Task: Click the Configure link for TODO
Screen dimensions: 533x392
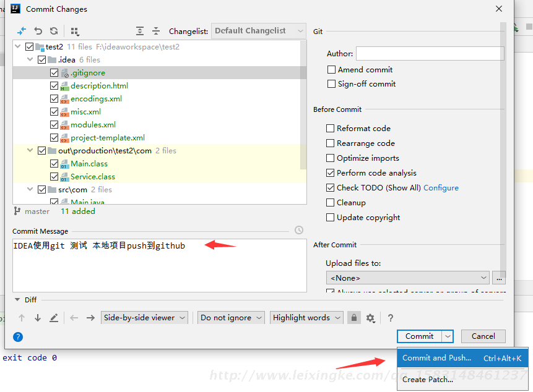Action: pyautogui.click(x=441, y=188)
